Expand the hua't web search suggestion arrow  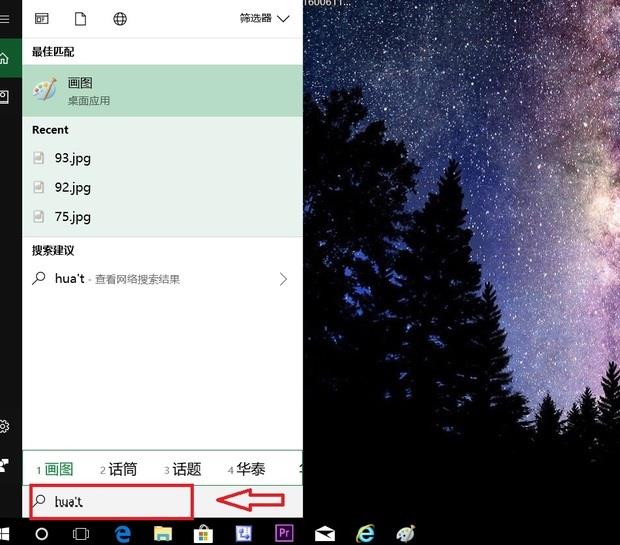tap(283, 279)
